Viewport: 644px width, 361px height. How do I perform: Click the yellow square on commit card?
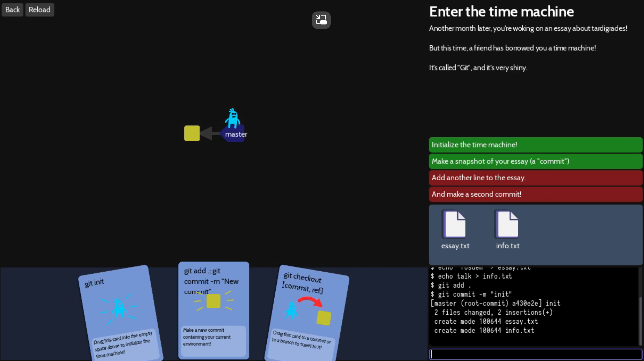click(x=213, y=301)
